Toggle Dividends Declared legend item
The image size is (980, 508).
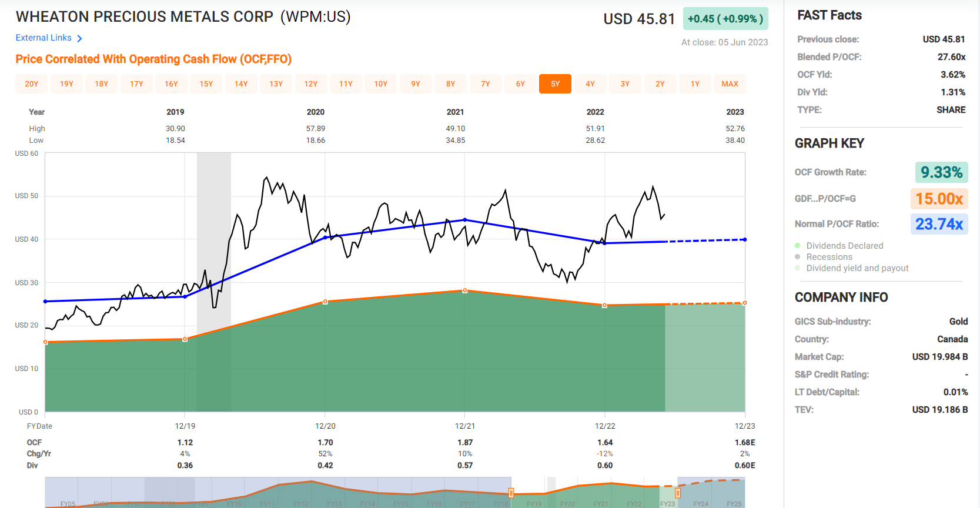pos(839,246)
